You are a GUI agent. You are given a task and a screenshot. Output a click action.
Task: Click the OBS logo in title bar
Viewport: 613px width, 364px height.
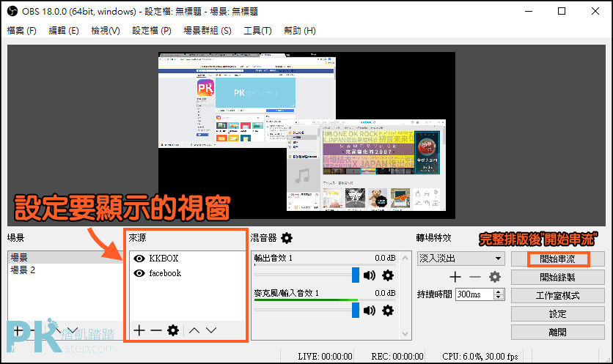(x=12, y=11)
